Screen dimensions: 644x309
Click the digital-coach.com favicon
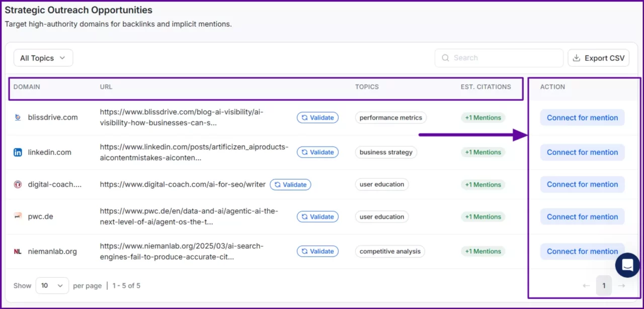tap(17, 184)
